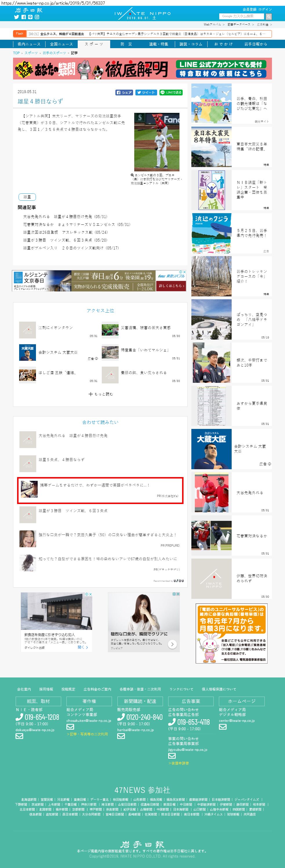This screenshot has height=868, width=285.
Task: Open the 県内ニュース navigation tab
Action: [x=29, y=44]
